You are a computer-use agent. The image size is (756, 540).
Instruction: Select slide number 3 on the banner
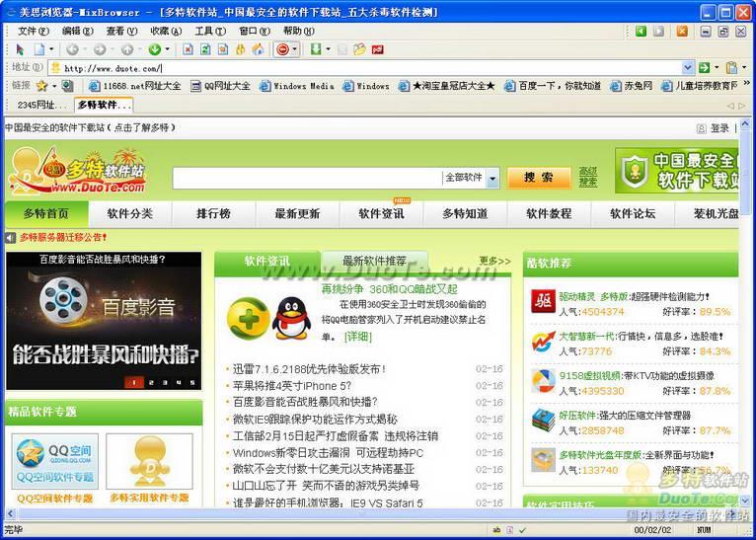click(x=165, y=382)
